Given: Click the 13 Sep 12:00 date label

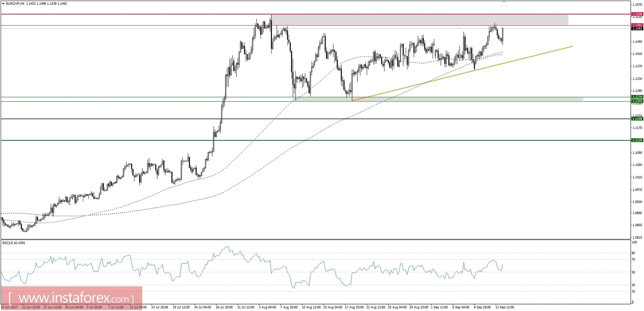Looking at the screenshot, I should point(504,307).
